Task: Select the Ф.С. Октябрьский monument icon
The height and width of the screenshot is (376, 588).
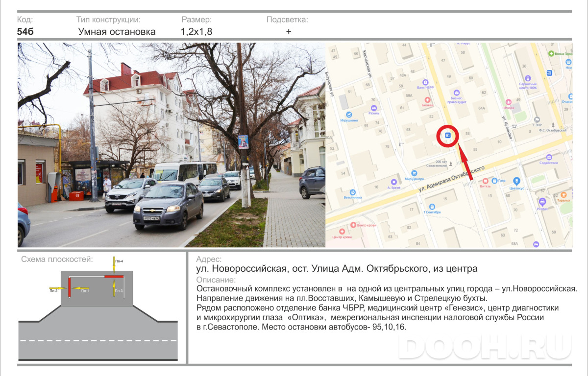Action: pyautogui.click(x=553, y=125)
